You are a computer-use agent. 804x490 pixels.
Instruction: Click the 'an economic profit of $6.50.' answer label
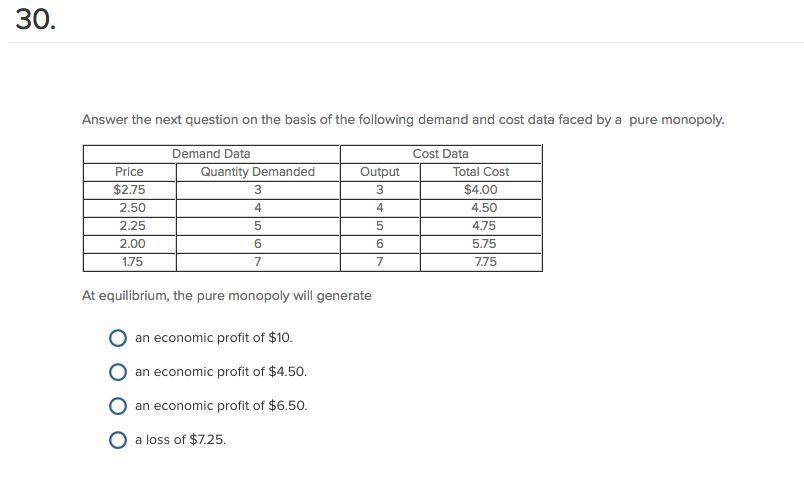coord(220,406)
